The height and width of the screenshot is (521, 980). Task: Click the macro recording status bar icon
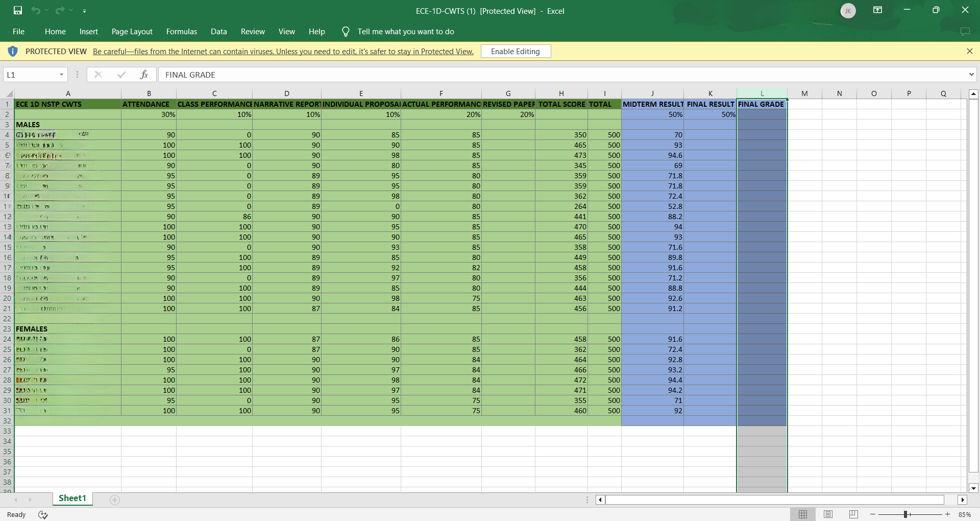click(x=43, y=514)
